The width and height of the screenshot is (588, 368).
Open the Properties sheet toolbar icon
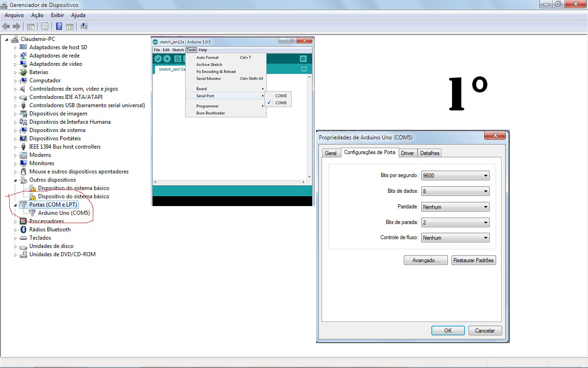[x=45, y=26]
